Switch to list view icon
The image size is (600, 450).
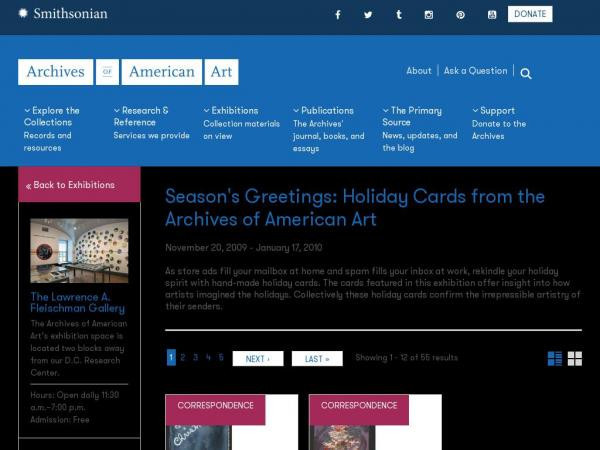click(x=555, y=359)
